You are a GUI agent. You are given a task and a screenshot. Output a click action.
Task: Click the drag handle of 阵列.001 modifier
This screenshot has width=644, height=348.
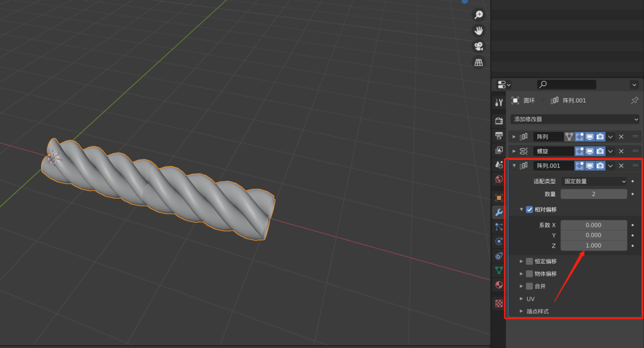click(x=636, y=165)
